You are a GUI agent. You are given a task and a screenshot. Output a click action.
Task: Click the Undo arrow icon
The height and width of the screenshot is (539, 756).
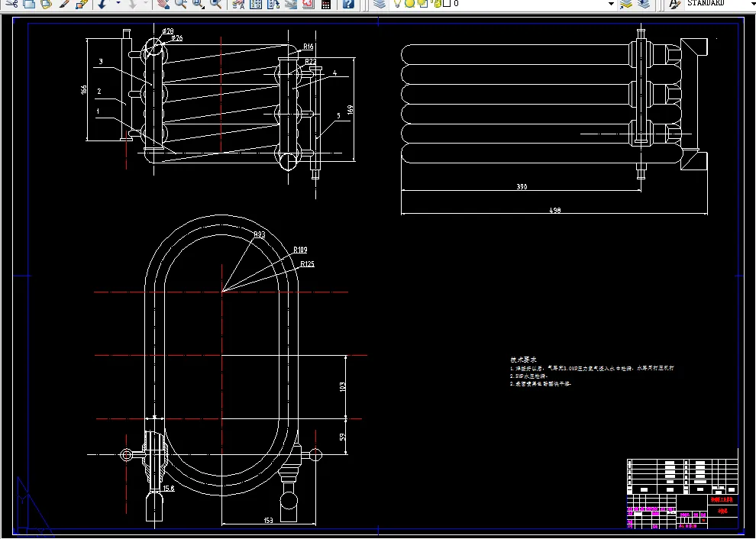point(102,3)
